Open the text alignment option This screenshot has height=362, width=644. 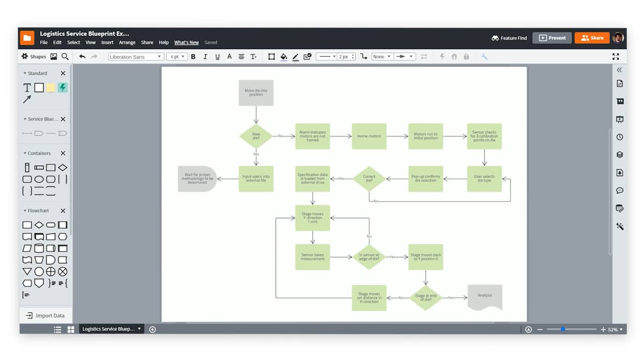tap(241, 56)
